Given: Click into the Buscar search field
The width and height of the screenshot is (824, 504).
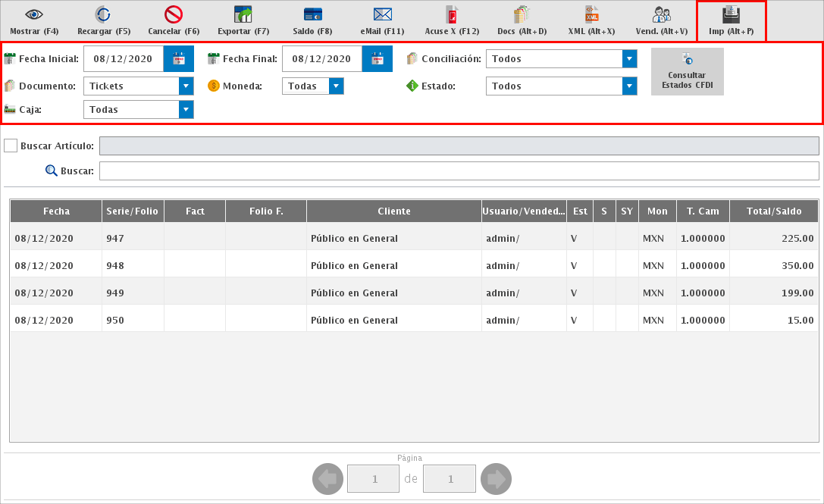Looking at the screenshot, I should click(x=459, y=171).
